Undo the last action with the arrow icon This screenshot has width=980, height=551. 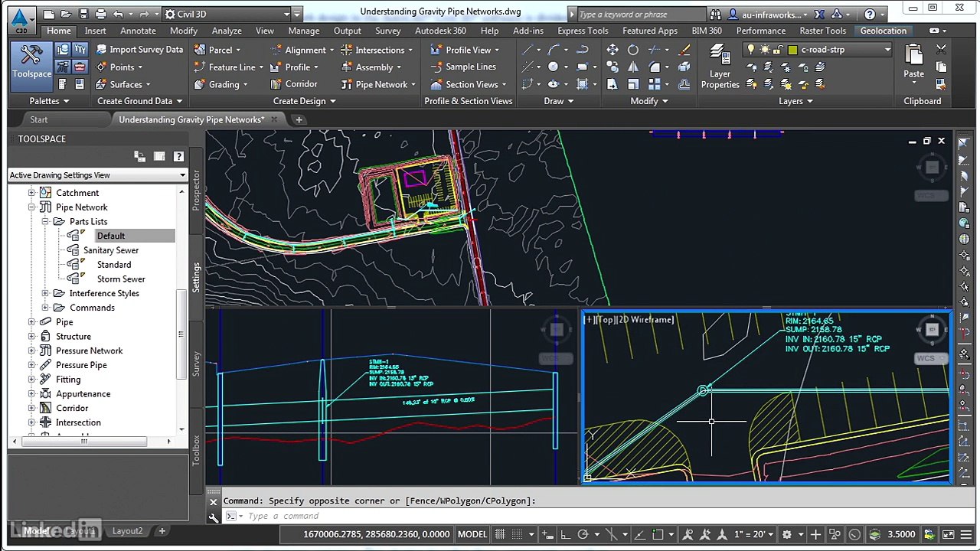[x=118, y=14]
